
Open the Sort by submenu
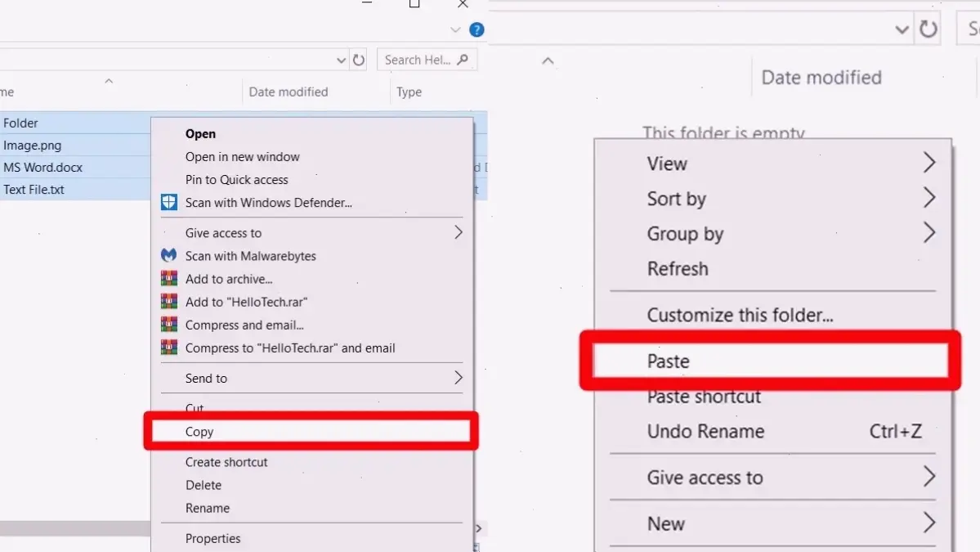[x=929, y=197]
